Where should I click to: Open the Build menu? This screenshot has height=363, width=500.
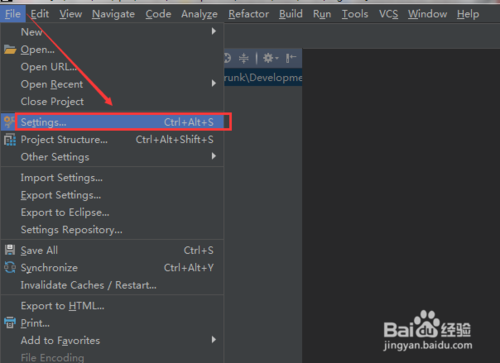tap(291, 14)
